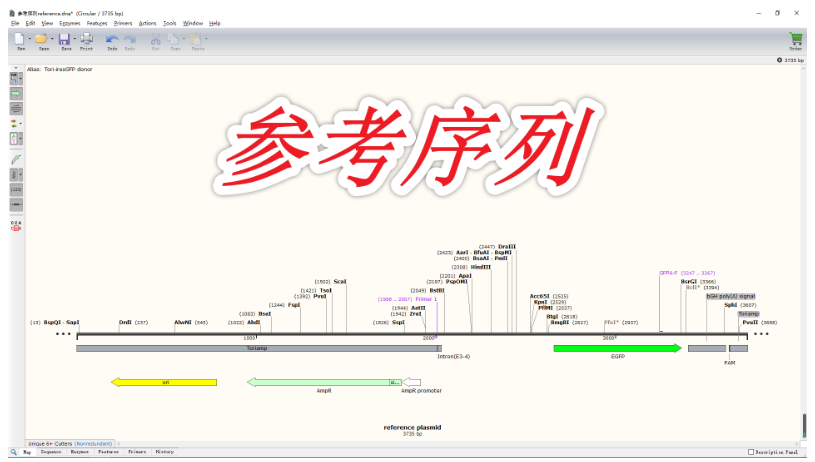Click the magnifier search icon at bottom left
The width and height of the screenshot is (815, 462).
tap(14, 452)
